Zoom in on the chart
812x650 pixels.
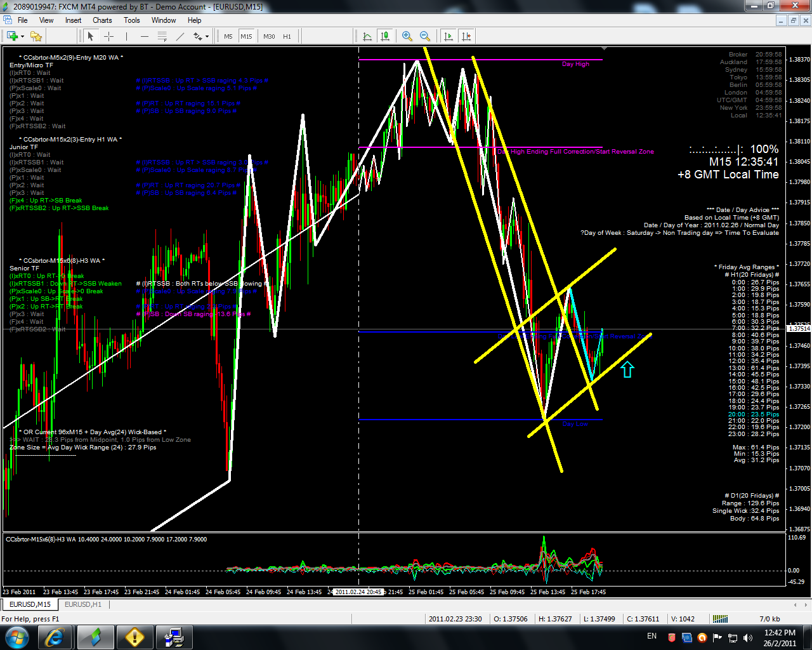coord(407,36)
